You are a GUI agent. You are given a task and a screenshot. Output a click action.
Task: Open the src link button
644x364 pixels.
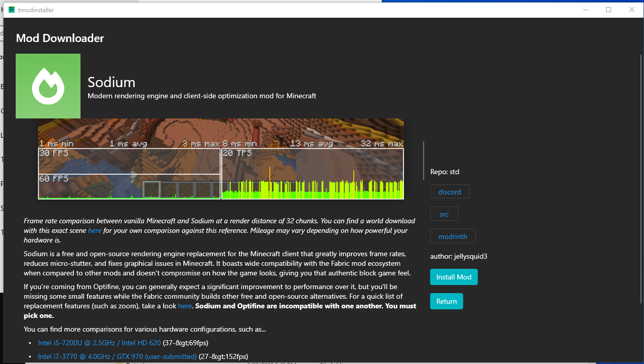point(444,214)
